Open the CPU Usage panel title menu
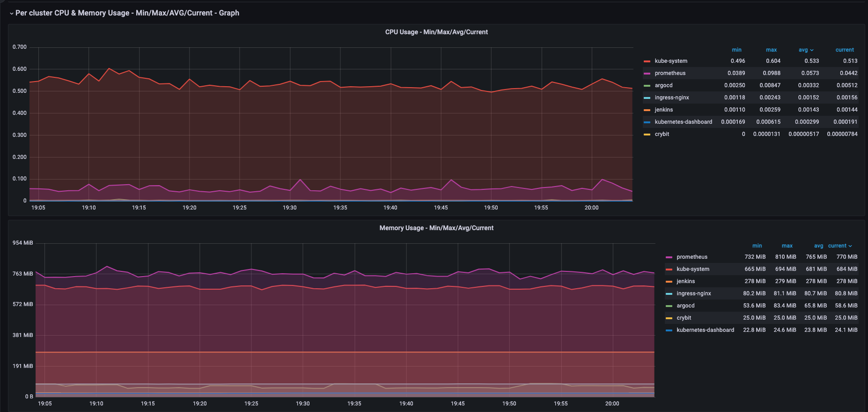This screenshot has height=412, width=868. [x=436, y=32]
